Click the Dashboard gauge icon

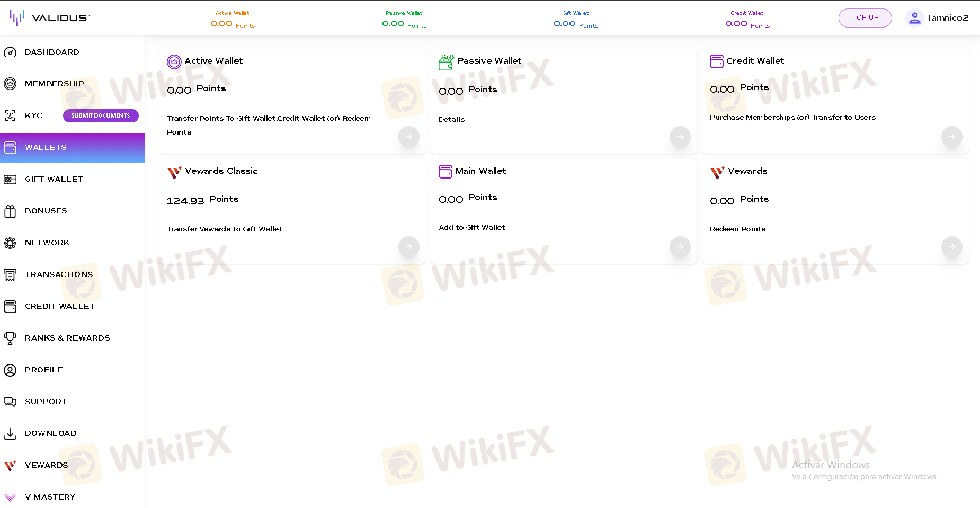(10, 52)
